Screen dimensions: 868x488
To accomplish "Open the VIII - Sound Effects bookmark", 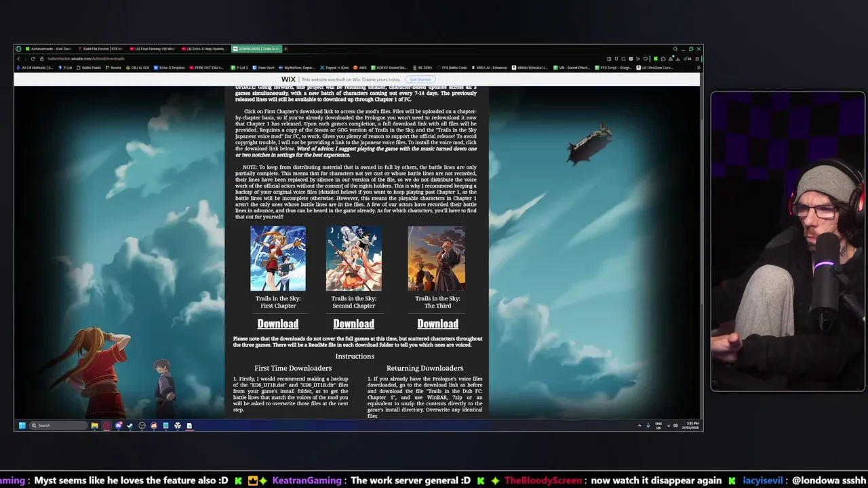I will pyautogui.click(x=571, y=68).
